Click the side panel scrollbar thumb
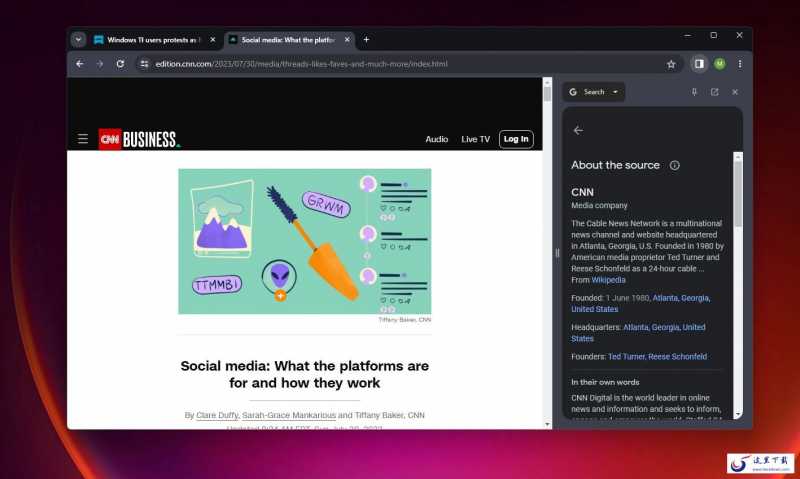 (738, 194)
